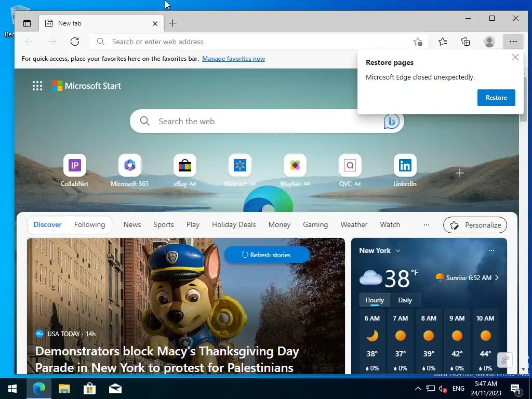Viewport: 532px width, 399px height.
Task: Focus the Search the web box
Action: (267, 121)
